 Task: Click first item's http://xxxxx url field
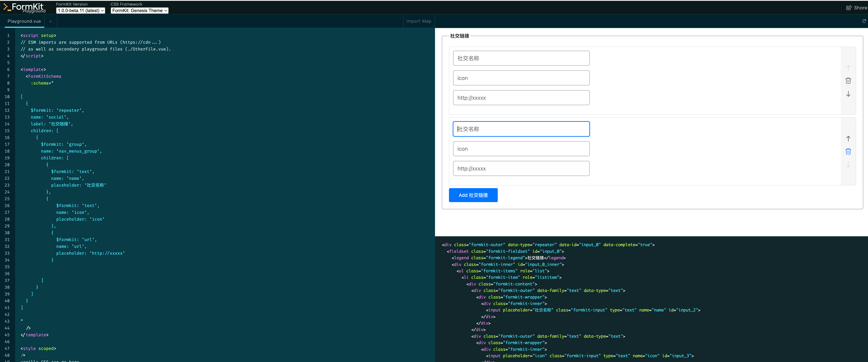[521, 98]
